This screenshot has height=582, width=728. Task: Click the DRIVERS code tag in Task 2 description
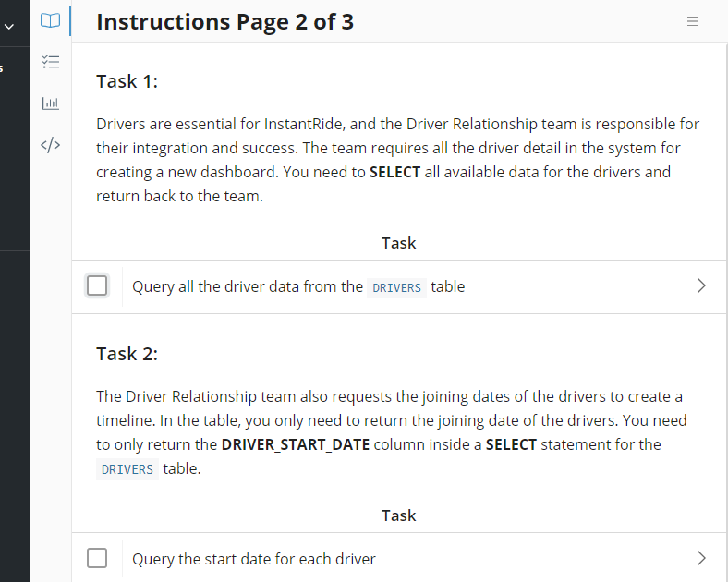click(x=127, y=469)
